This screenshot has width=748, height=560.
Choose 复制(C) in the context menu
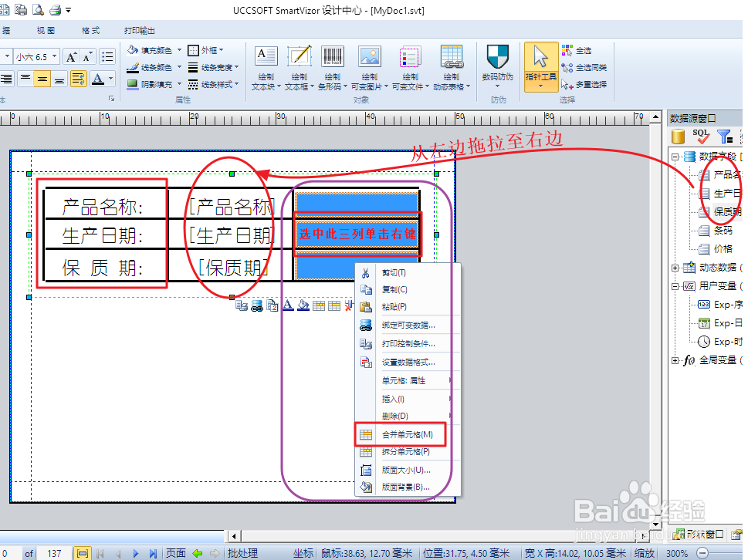coord(407,290)
